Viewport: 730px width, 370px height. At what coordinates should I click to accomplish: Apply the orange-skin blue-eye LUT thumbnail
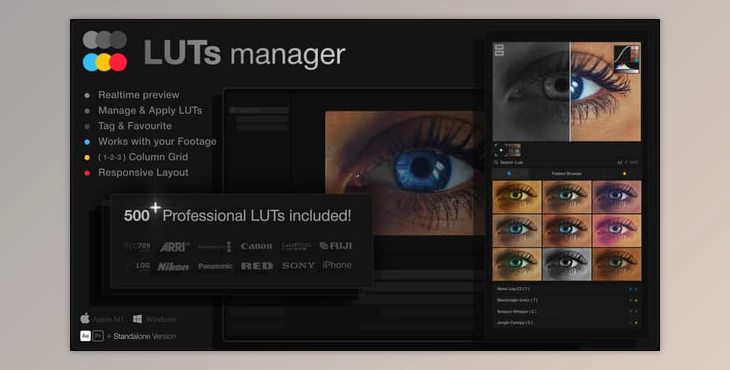pyautogui.click(x=567, y=230)
